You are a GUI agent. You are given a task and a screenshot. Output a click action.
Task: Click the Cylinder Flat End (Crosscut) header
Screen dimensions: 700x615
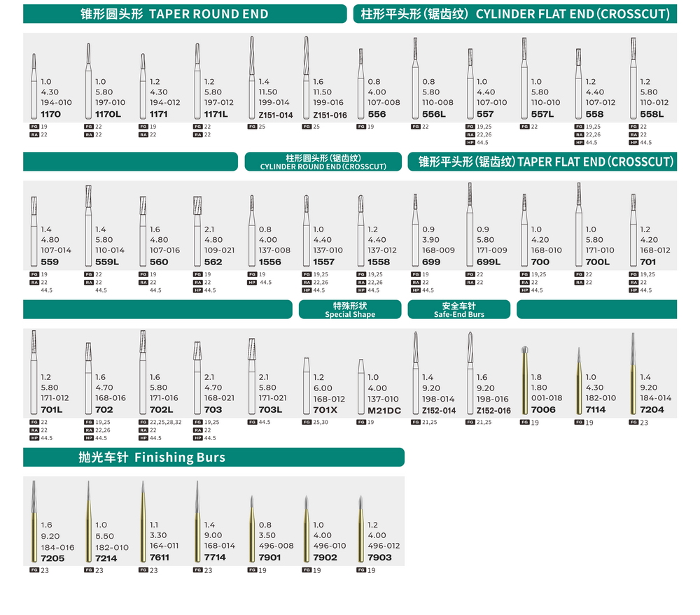(514, 14)
